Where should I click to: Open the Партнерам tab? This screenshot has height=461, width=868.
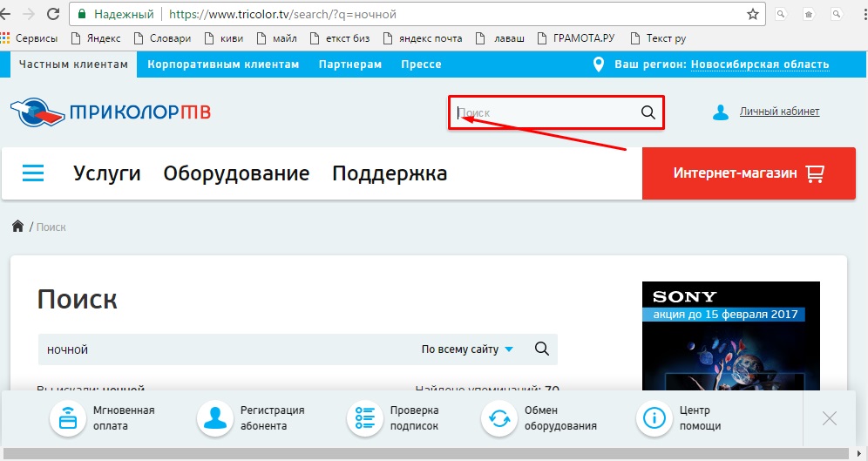click(x=349, y=64)
